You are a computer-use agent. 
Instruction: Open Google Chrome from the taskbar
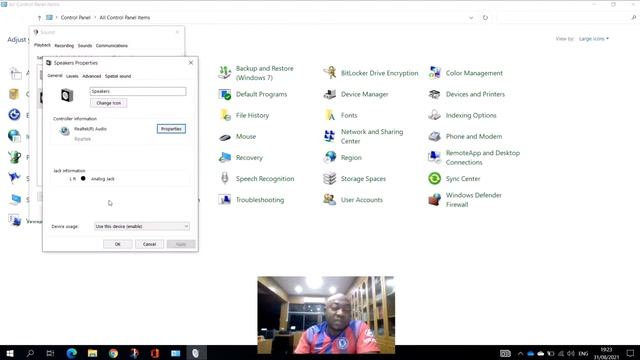[x=113, y=353]
